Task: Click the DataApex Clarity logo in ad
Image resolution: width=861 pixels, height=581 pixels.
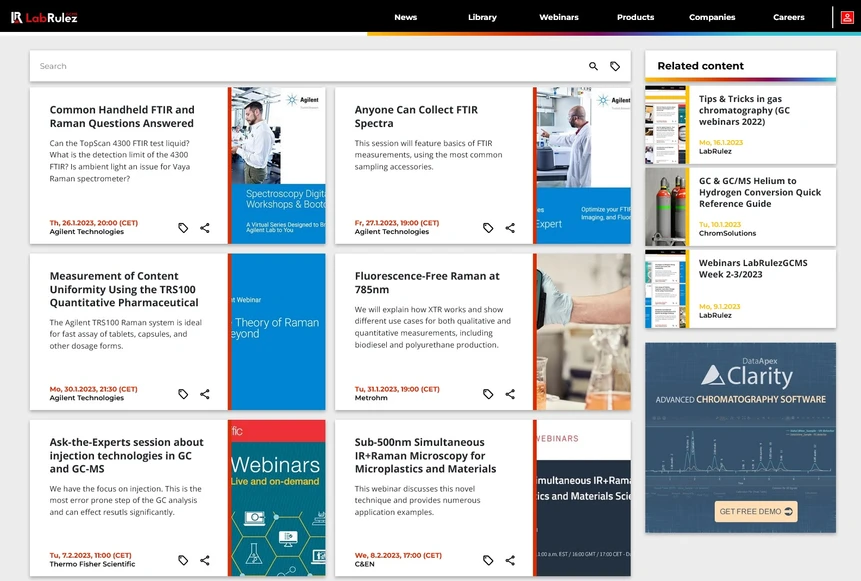Action: tap(747, 373)
